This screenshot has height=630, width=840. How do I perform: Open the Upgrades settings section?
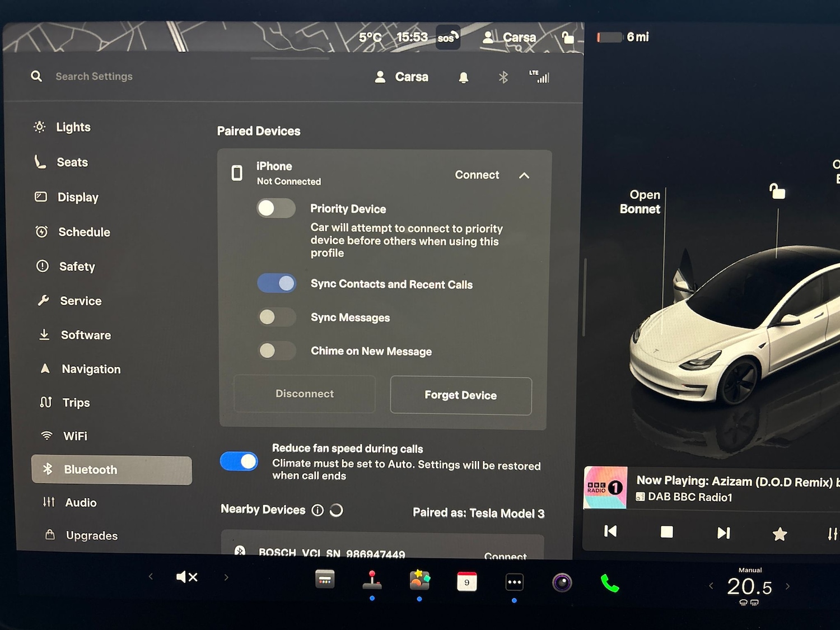click(x=91, y=535)
